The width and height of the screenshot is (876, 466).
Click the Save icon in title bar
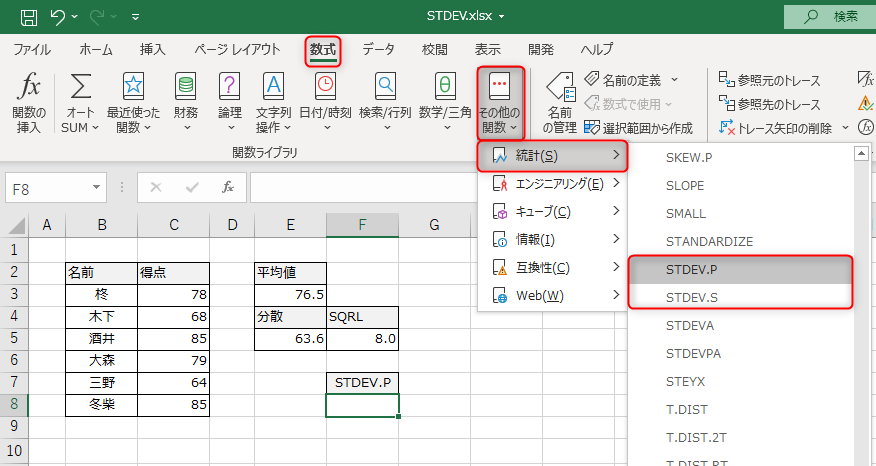coord(29,17)
